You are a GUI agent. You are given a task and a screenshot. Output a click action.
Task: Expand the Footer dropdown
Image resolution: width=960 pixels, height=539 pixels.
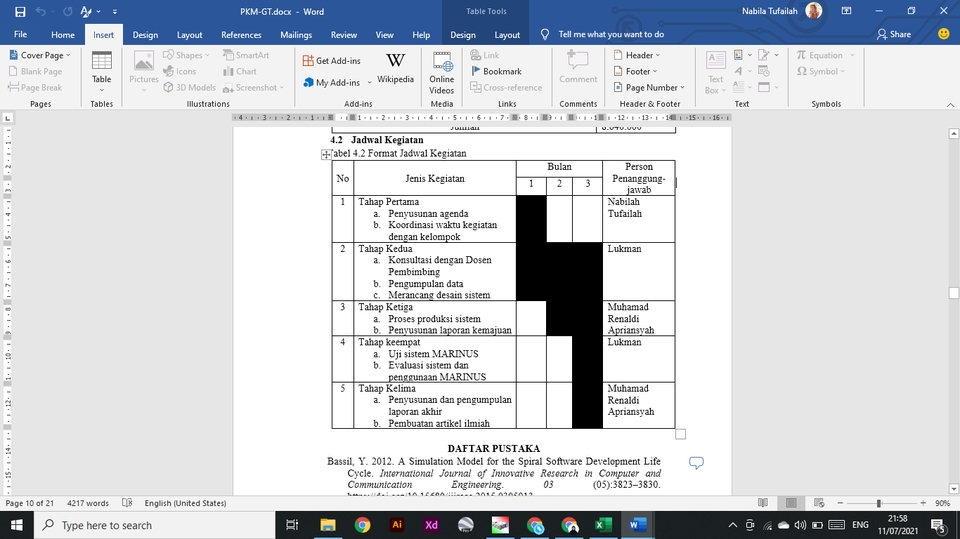click(635, 71)
